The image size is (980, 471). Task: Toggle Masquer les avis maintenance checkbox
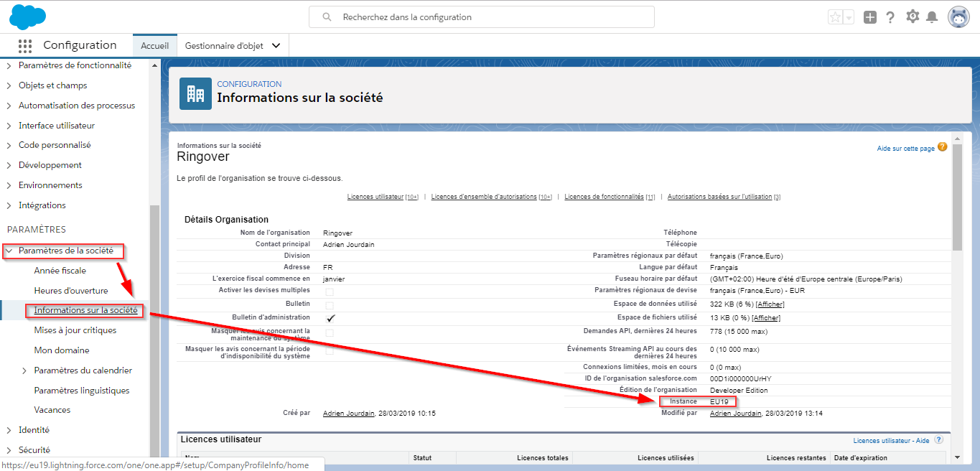330,332
